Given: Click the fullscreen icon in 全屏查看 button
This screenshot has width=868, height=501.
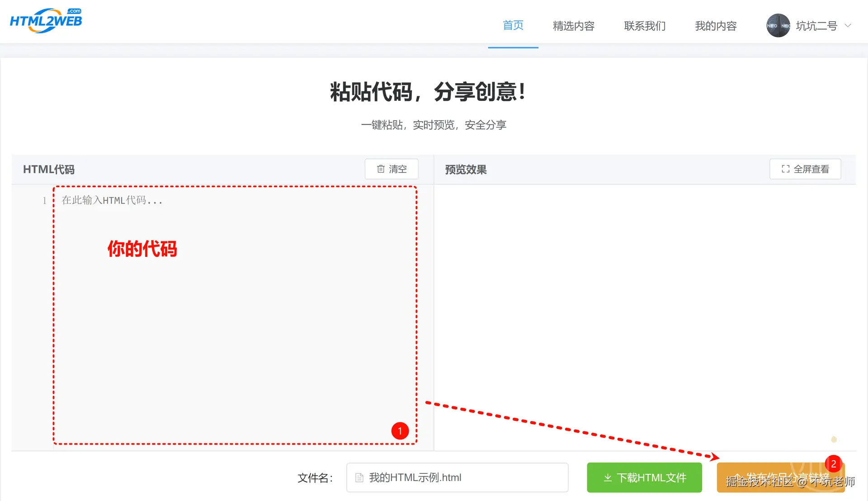Looking at the screenshot, I should click(x=785, y=169).
